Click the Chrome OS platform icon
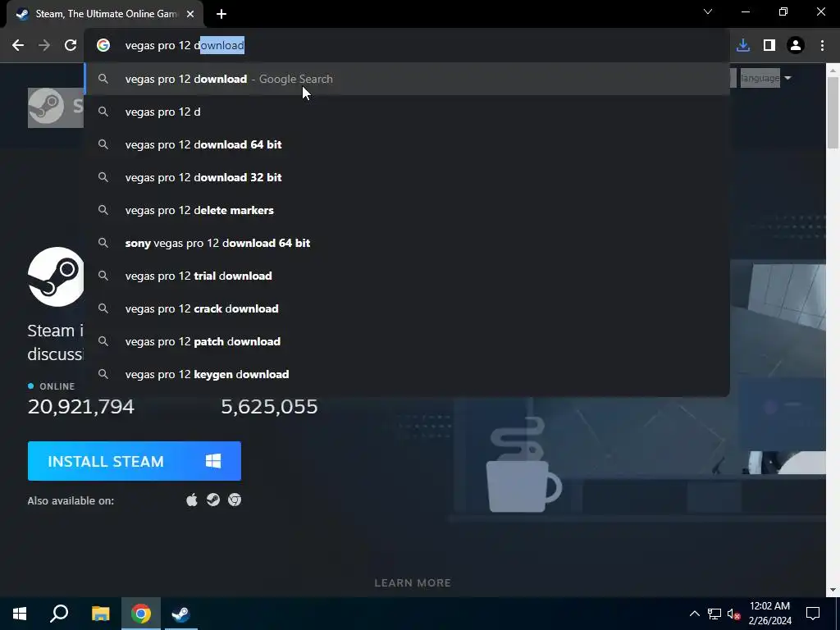 pyautogui.click(x=235, y=500)
